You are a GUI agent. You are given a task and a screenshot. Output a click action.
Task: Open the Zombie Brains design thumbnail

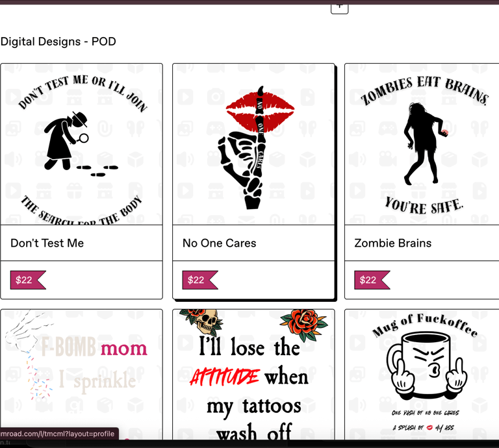coord(422,144)
